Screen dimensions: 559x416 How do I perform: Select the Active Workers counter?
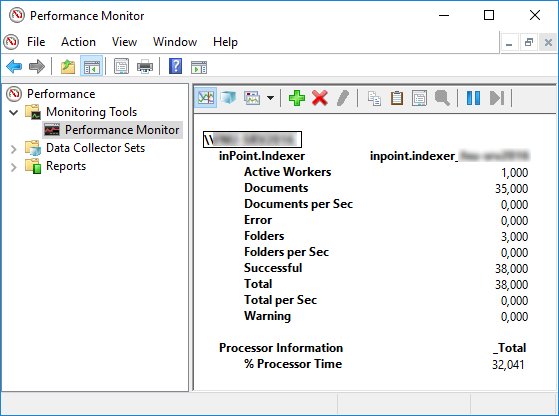287,172
